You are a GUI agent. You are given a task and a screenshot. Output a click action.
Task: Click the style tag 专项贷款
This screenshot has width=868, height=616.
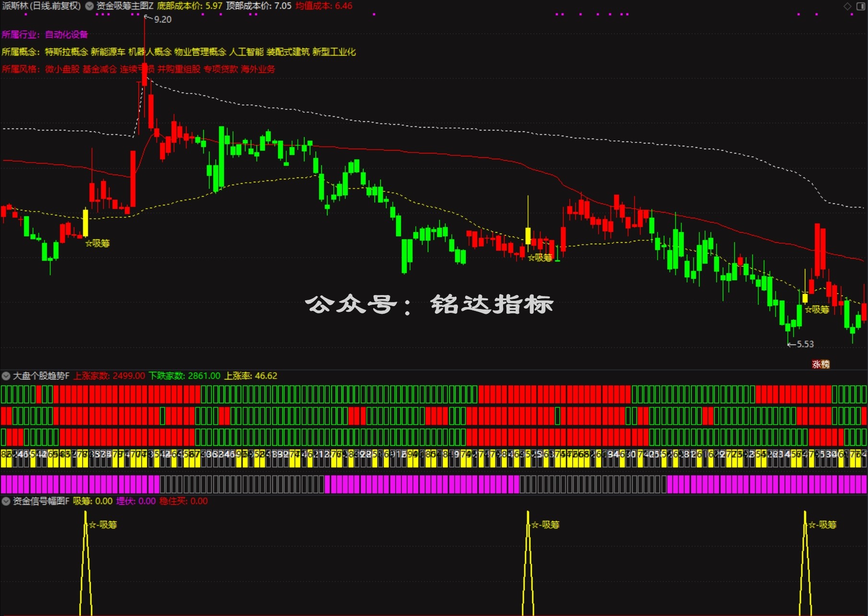click(x=221, y=69)
